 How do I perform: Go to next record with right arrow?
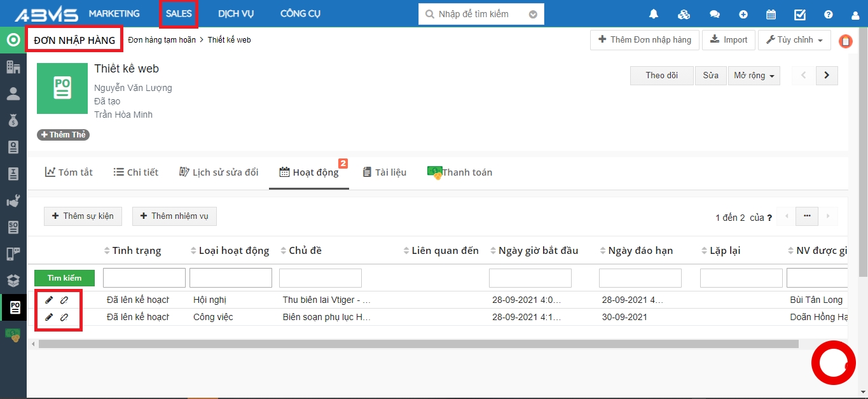(826, 75)
